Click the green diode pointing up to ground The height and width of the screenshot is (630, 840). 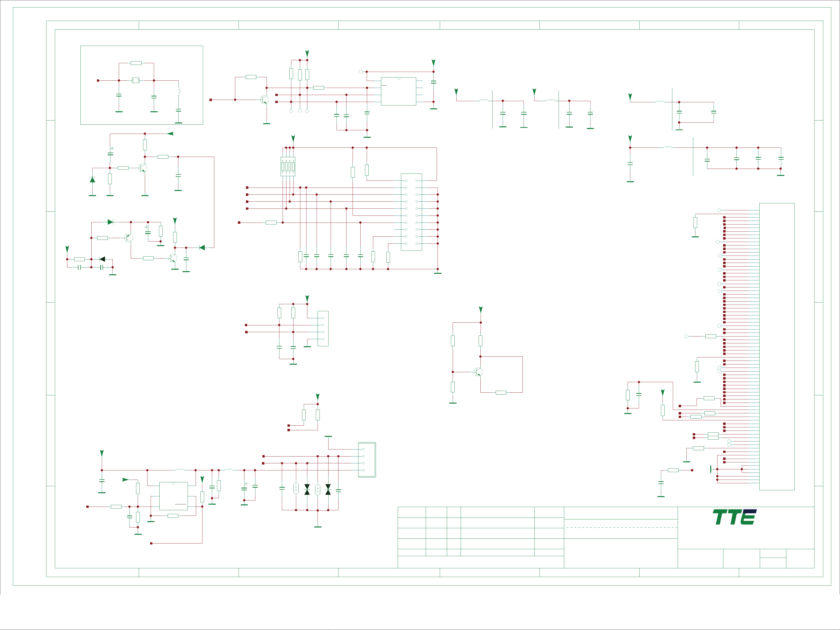pos(92,180)
